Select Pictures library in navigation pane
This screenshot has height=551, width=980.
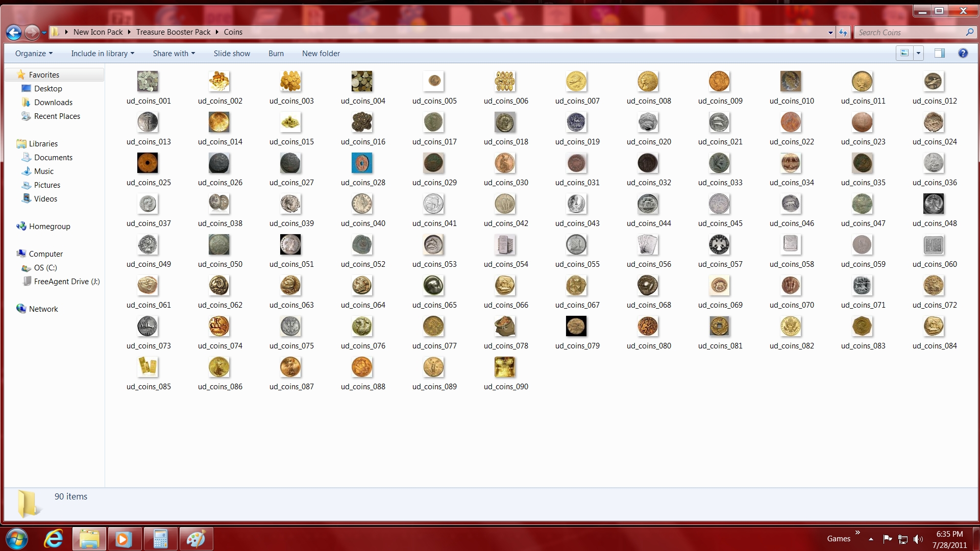point(47,185)
